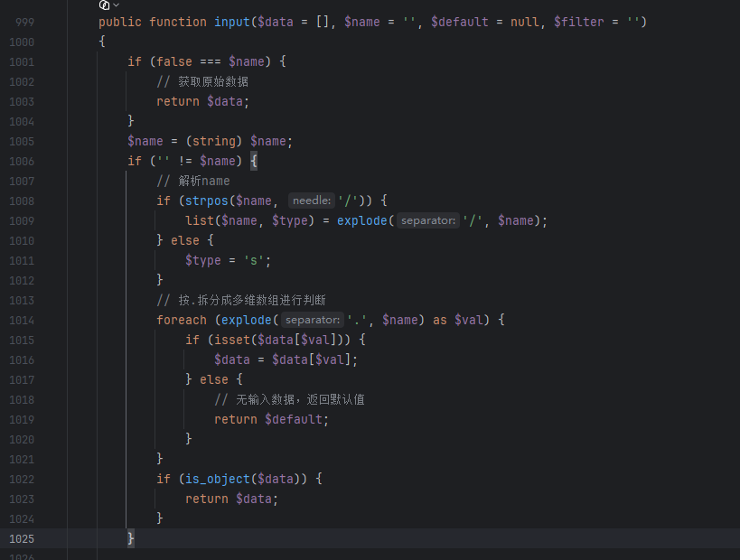Image resolution: width=740 pixels, height=560 pixels.
Task: Click the highlighted closing brace on line 1025
Action: (131, 538)
